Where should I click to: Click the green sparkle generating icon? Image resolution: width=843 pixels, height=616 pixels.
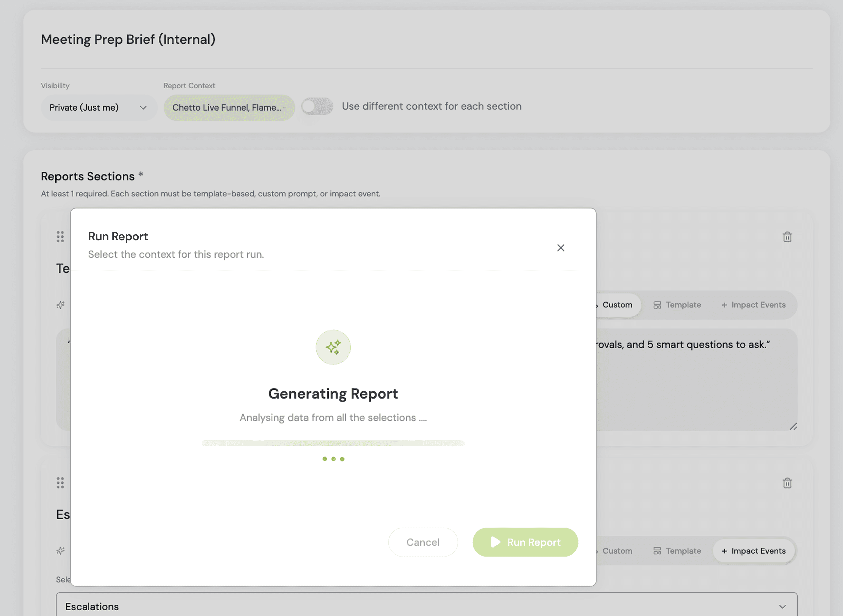[333, 347]
